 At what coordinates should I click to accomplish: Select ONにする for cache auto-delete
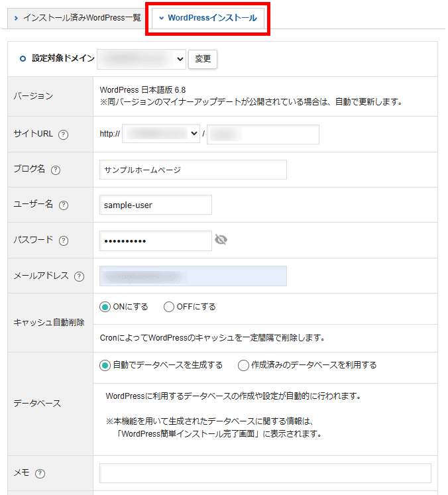coord(105,307)
